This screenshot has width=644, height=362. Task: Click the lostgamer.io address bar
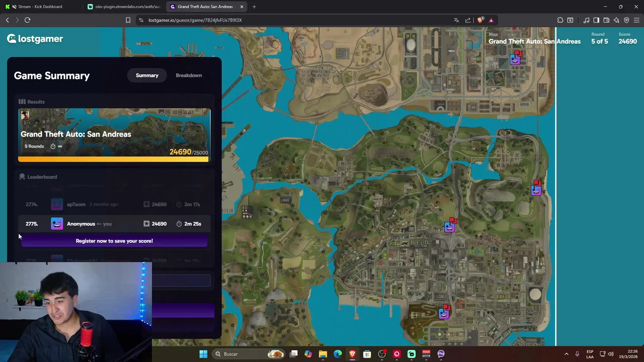297,20
